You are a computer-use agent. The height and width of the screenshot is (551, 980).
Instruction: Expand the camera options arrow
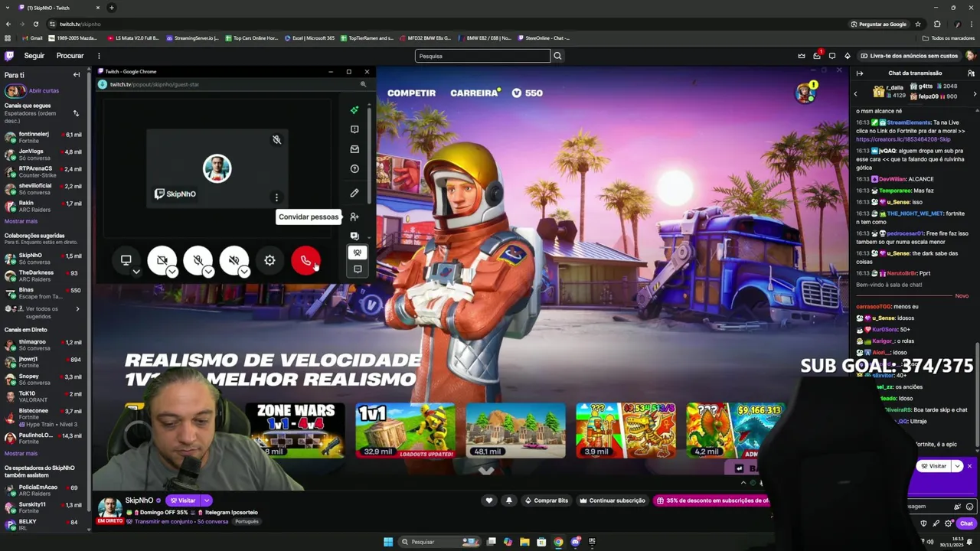coord(172,272)
